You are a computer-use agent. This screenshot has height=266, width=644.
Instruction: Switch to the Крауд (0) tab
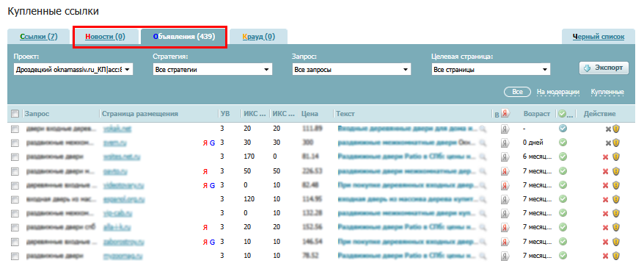coord(258,37)
